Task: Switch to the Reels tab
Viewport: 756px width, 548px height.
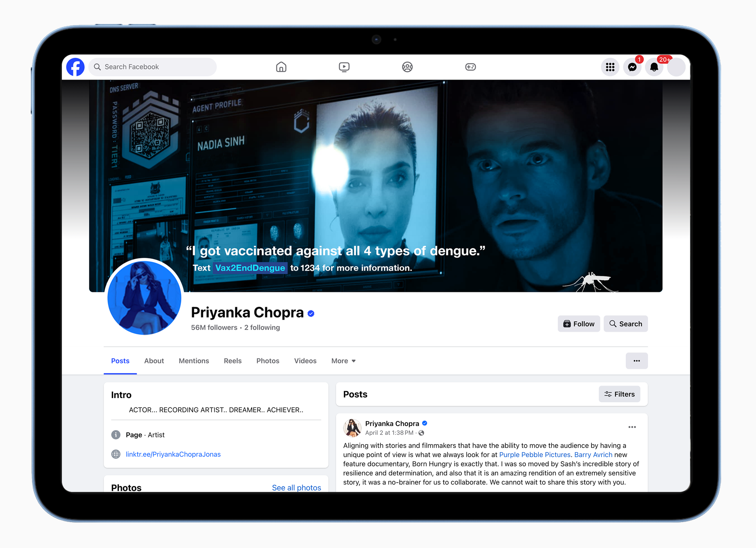Action: tap(233, 361)
